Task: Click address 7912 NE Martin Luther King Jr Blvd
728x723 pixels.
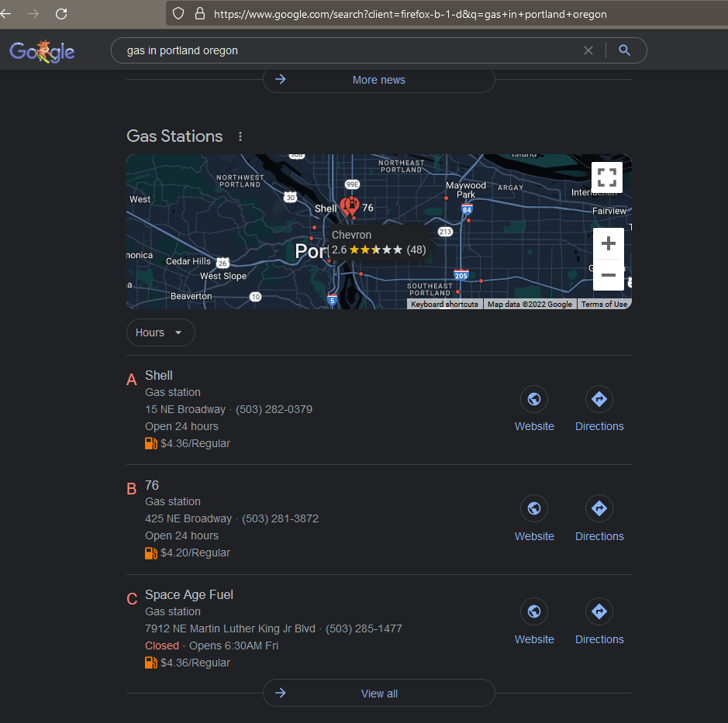Action: 229,628
